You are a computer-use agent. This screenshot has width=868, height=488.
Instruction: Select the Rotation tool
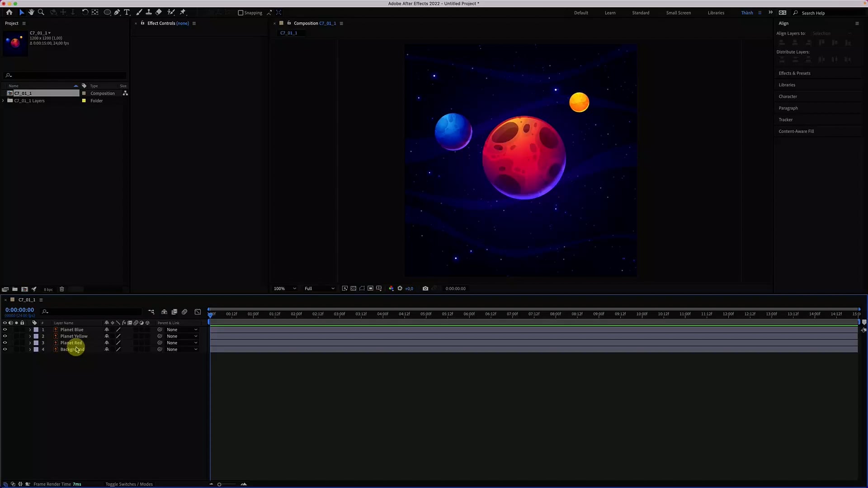click(x=85, y=12)
